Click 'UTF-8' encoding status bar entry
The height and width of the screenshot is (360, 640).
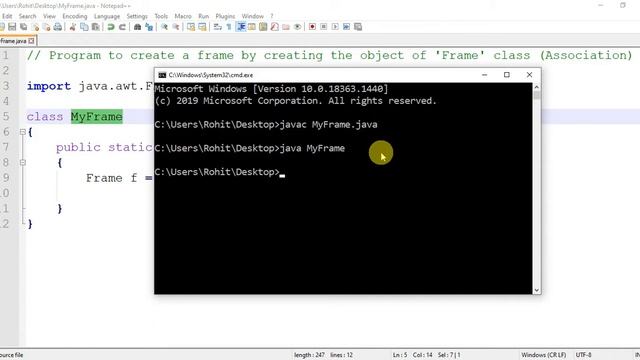(x=583, y=355)
